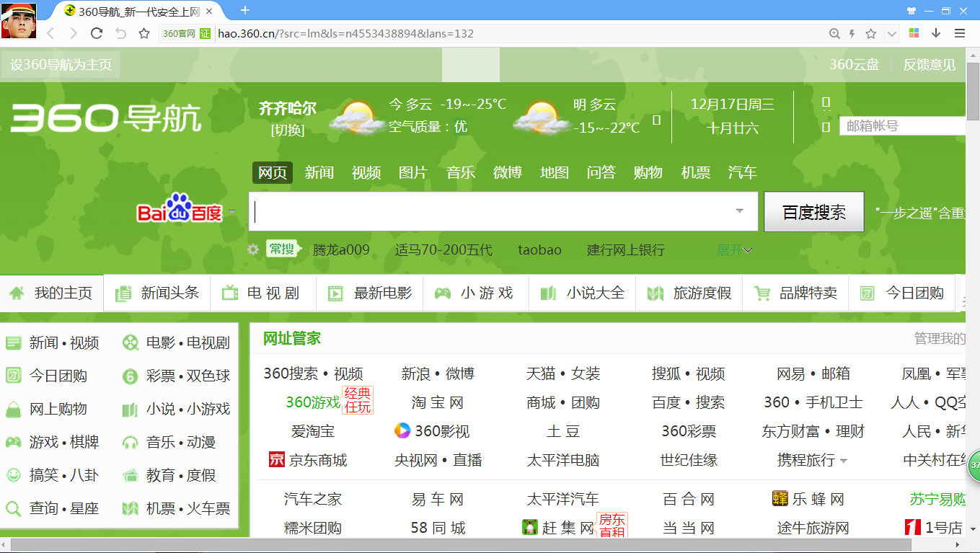
Task: Click the skin shirt icon in title bar
Action: [911, 11]
